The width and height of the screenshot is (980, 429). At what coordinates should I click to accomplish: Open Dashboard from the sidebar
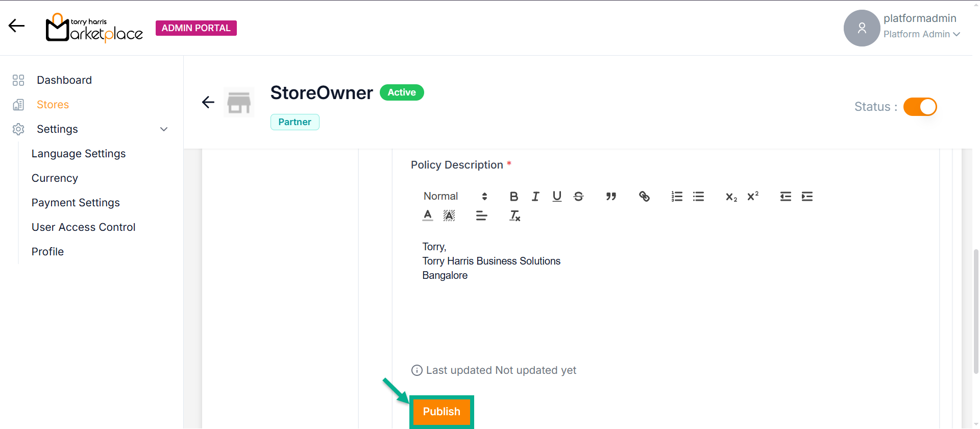click(64, 80)
